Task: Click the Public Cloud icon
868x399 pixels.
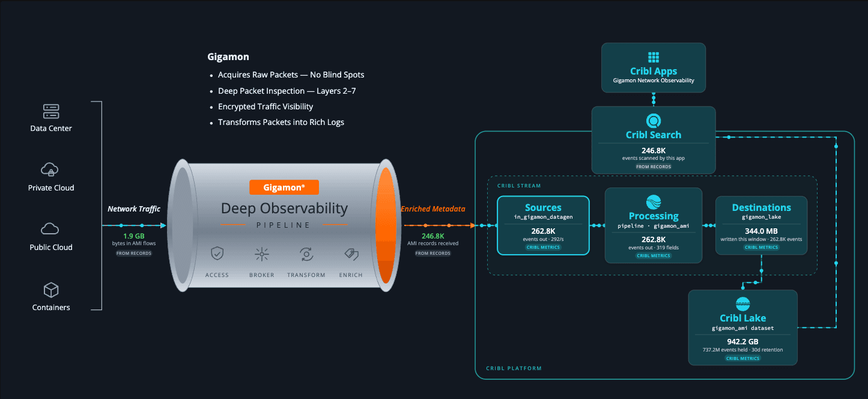Action: click(51, 229)
